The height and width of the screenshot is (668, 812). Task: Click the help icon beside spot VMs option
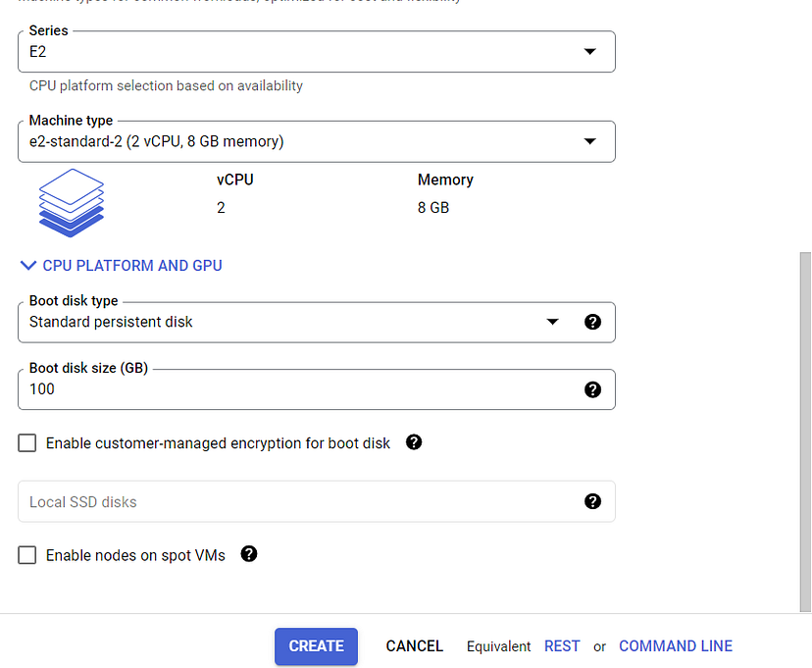(248, 554)
